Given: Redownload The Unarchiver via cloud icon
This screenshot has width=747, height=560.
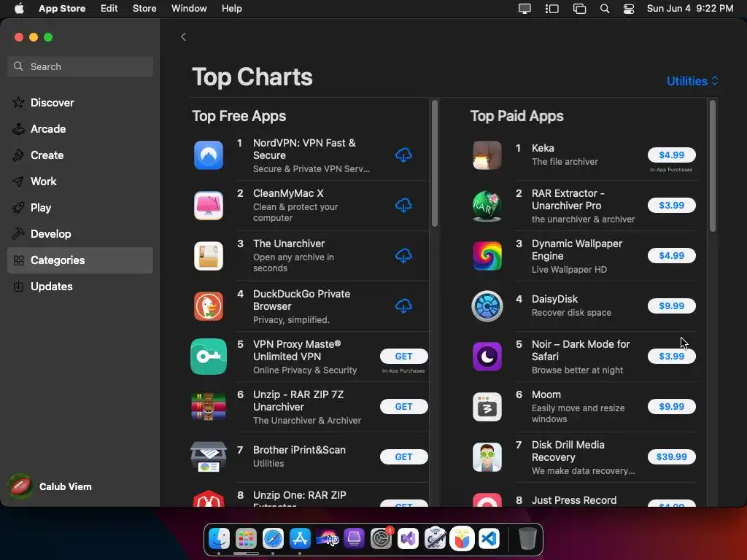Looking at the screenshot, I should point(403,256).
